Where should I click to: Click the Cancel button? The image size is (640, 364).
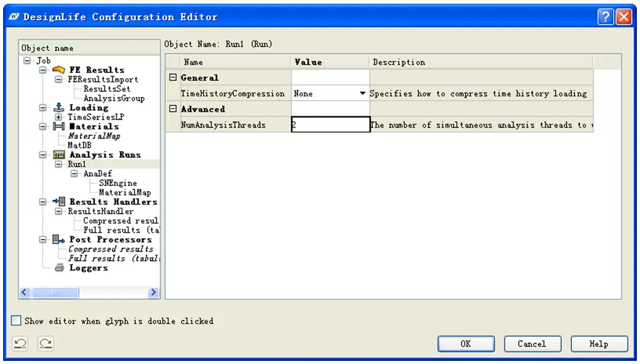tap(532, 344)
